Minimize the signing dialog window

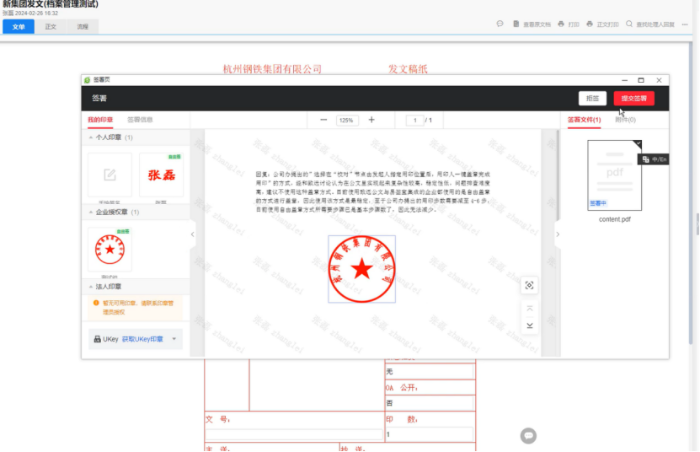(x=625, y=80)
